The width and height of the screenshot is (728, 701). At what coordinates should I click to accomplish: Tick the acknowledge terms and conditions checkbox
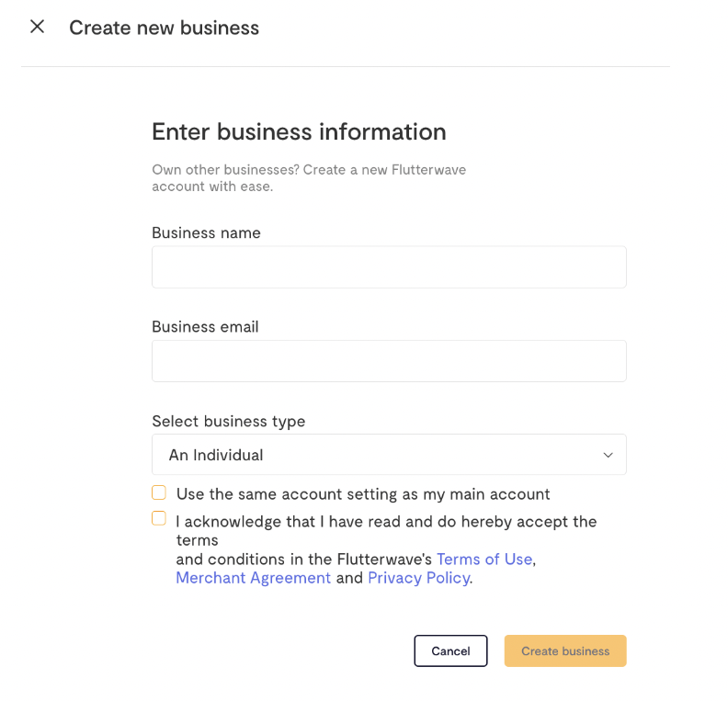[x=159, y=518]
